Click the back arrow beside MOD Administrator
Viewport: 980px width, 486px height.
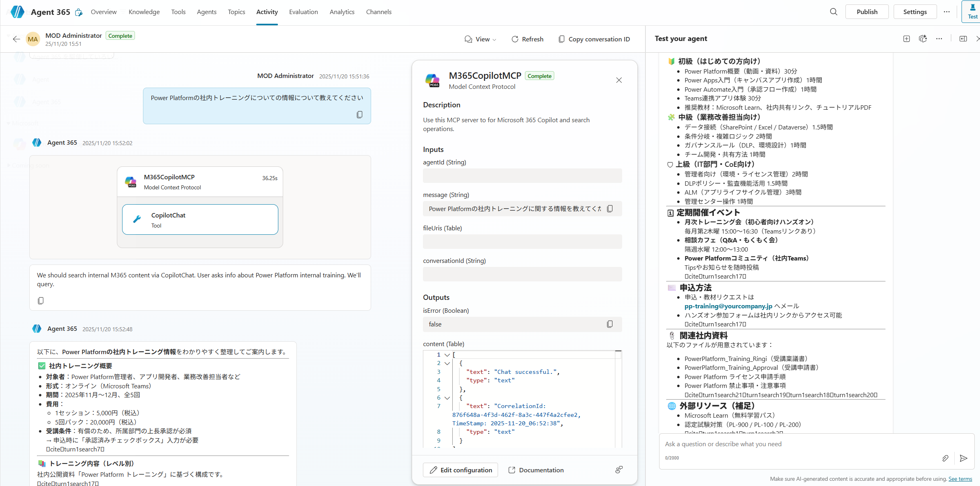pyautogui.click(x=16, y=39)
